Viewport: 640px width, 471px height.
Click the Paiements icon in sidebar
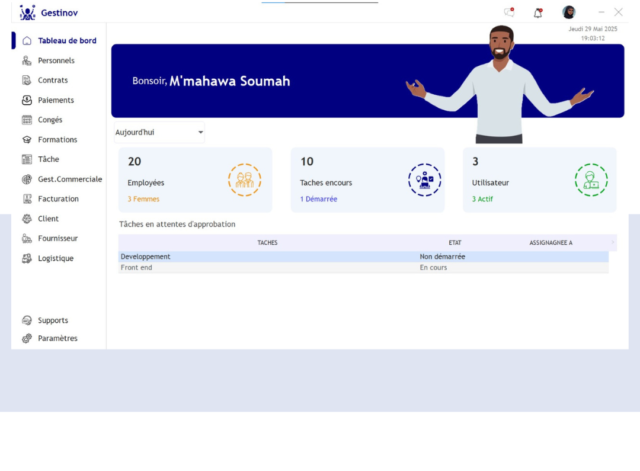[27, 100]
